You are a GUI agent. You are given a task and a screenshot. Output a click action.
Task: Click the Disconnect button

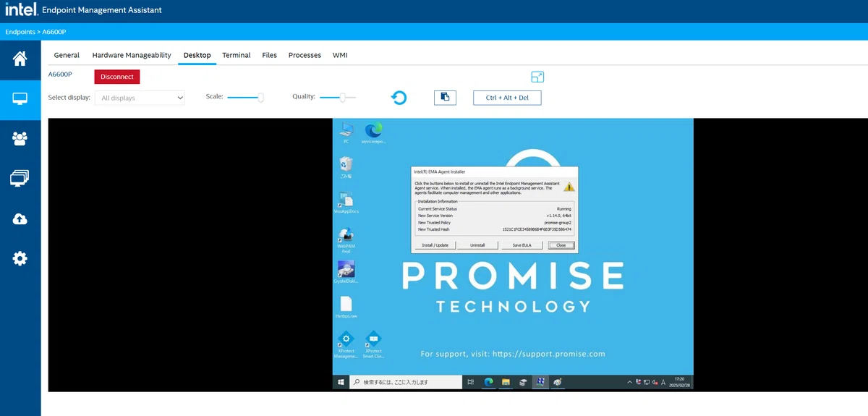click(117, 77)
